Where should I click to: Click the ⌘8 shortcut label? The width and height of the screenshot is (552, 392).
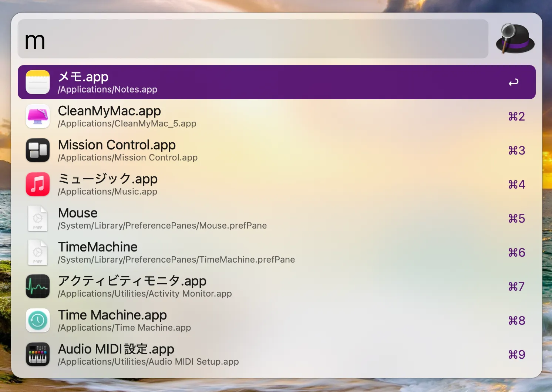coord(516,321)
